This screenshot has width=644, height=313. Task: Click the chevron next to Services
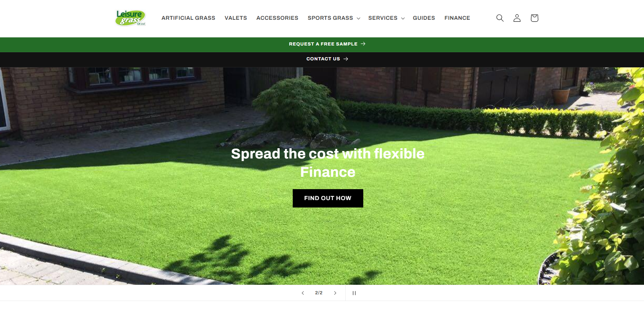403,18
